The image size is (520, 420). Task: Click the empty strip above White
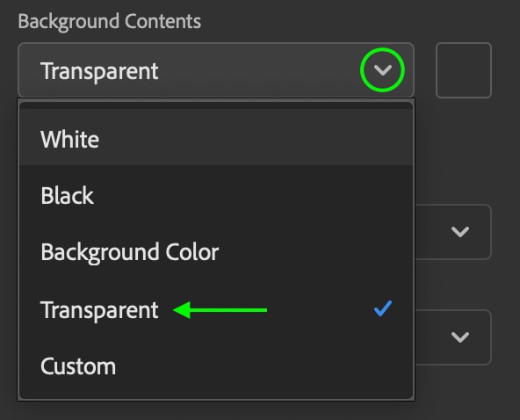pos(216,105)
